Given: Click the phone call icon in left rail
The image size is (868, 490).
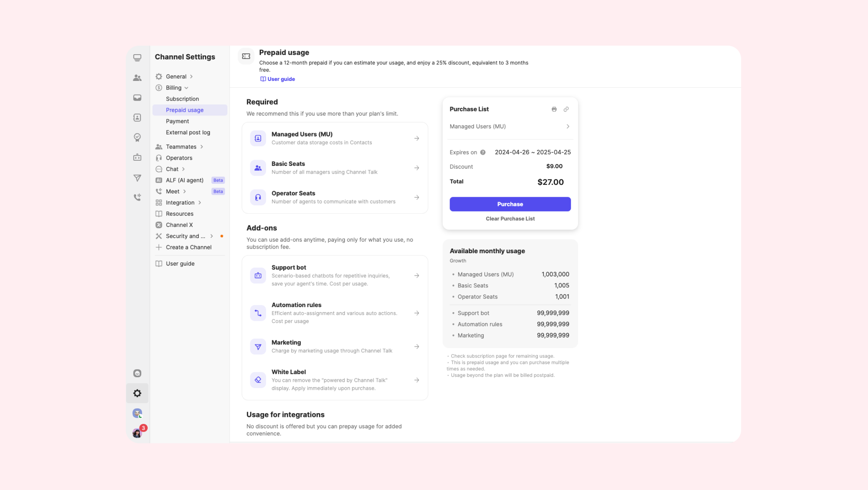Looking at the screenshot, I should (137, 197).
